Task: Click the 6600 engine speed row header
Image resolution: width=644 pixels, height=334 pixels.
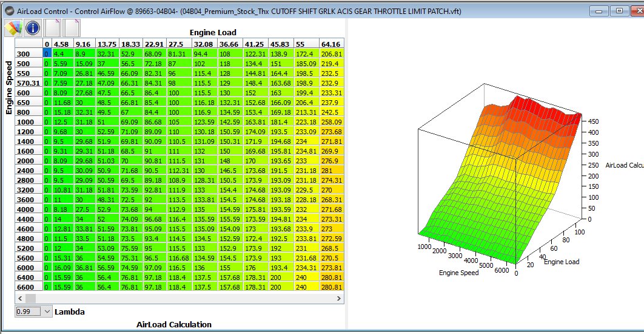Action: point(29,287)
